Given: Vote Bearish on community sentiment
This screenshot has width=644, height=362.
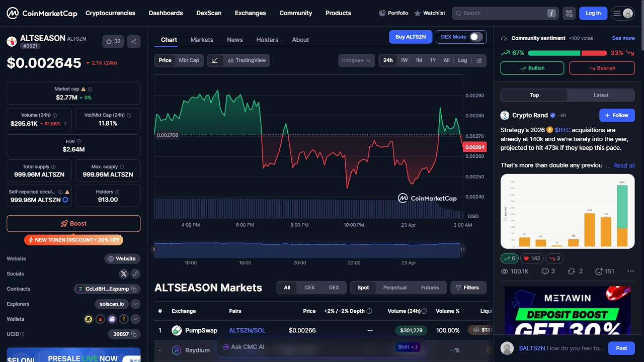Looking at the screenshot, I should pyautogui.click(x=602, y=68).
